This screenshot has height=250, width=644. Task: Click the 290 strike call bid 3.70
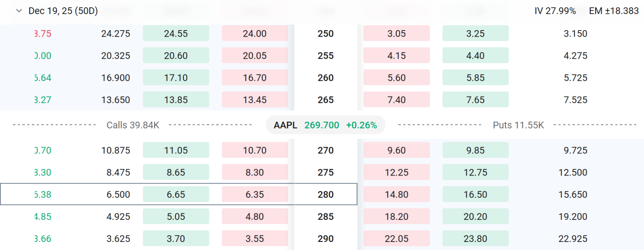point(176,239)
